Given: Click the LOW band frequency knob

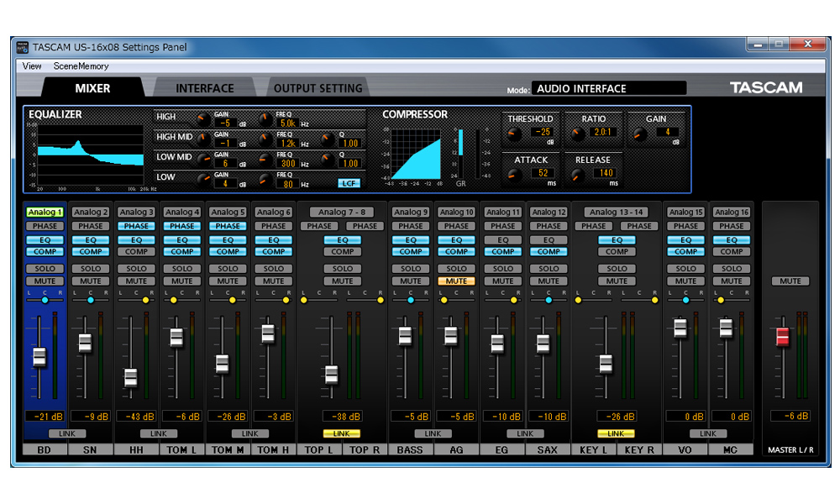Looking at the screenshot, I should tap(265, 180).
